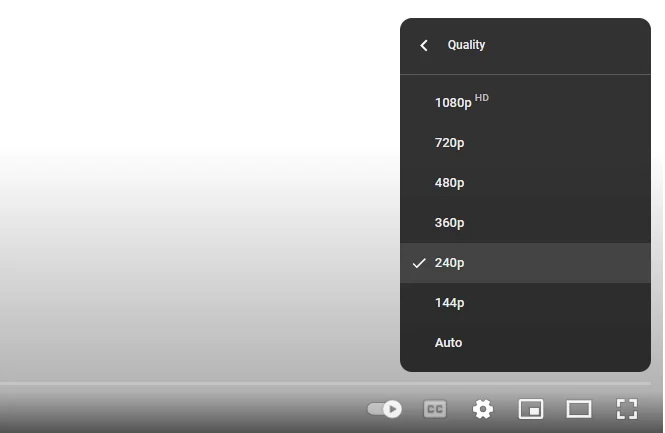Set quality to Auto

click(x=448, y=343)
